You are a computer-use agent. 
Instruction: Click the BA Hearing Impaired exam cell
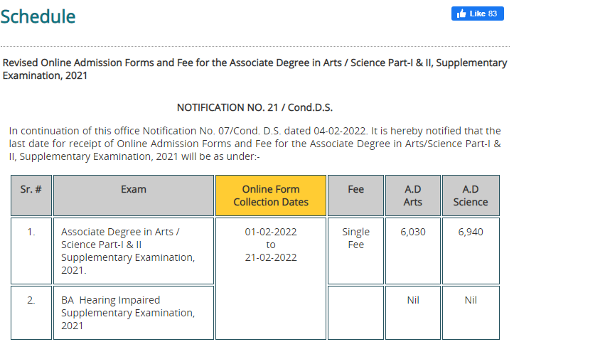(x=134, y=313)
